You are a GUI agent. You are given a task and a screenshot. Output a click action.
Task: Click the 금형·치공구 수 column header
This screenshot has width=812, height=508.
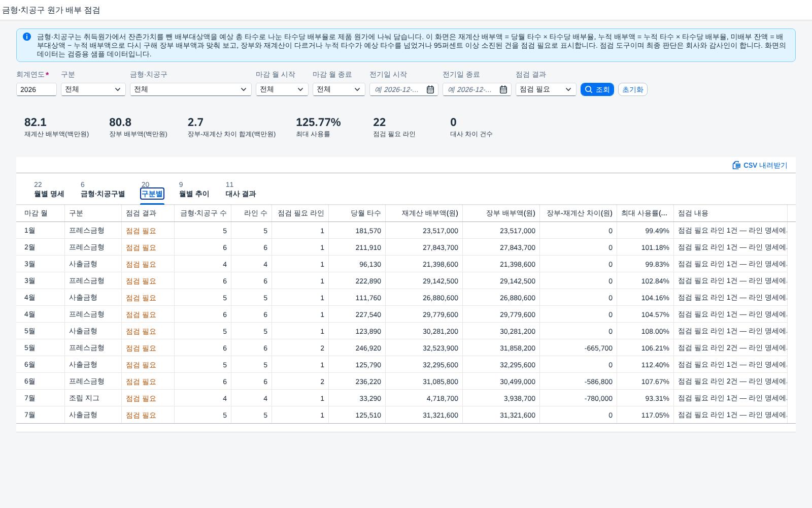[203, 213]
